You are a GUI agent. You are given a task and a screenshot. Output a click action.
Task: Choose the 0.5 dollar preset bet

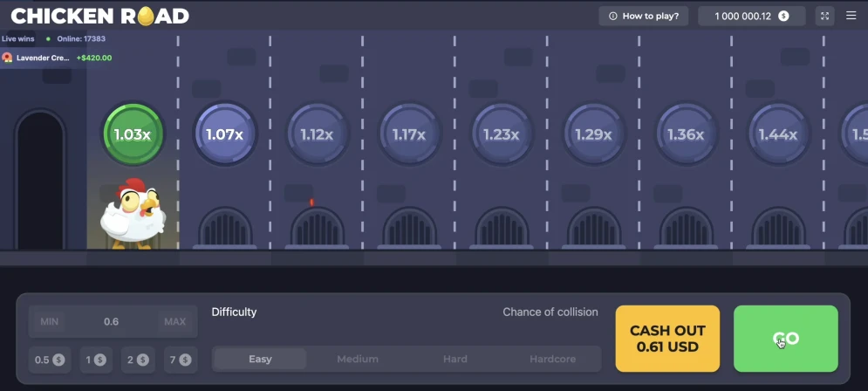point(49,359)
